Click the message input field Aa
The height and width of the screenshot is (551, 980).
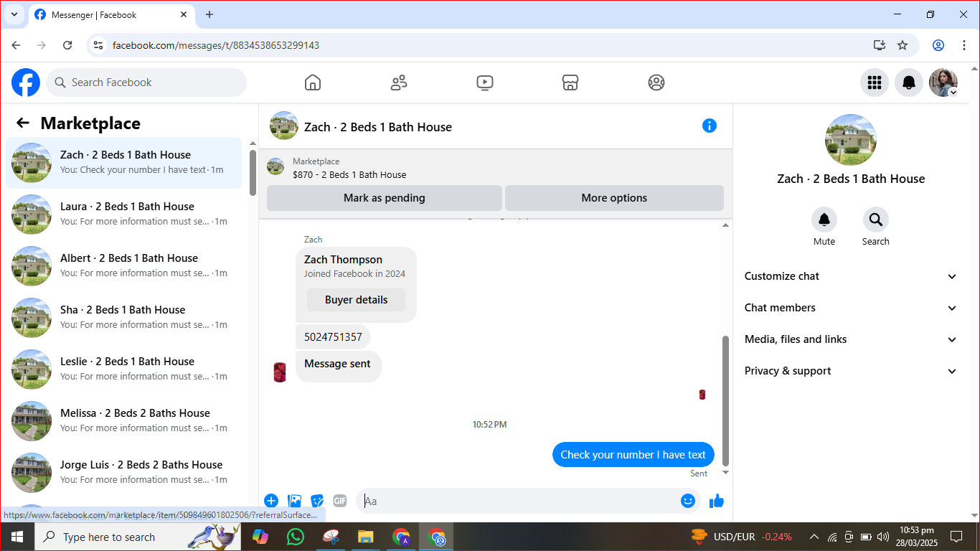(517, 501)
